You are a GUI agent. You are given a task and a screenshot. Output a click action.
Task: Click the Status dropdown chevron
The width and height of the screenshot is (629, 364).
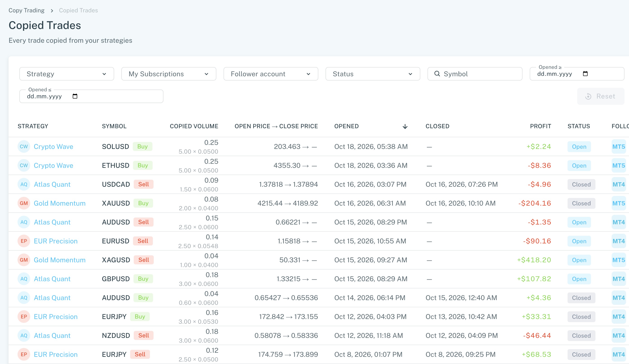coord(410,74)
